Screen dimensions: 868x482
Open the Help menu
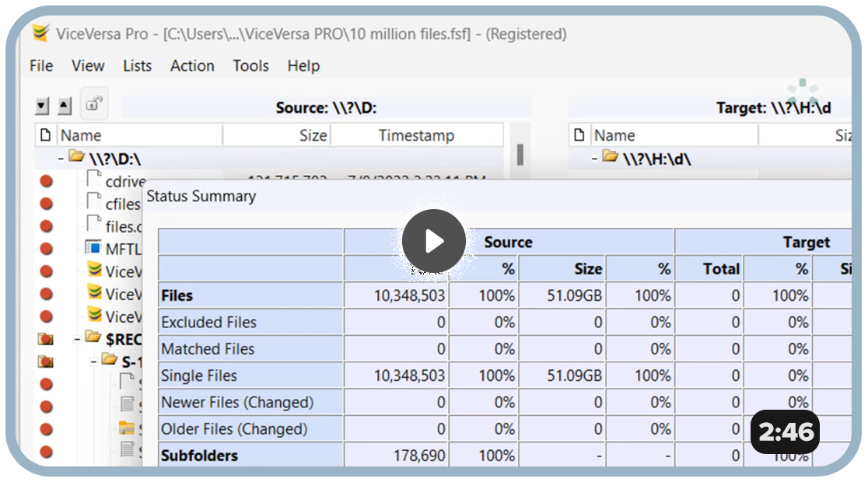(x=303, y=66)
